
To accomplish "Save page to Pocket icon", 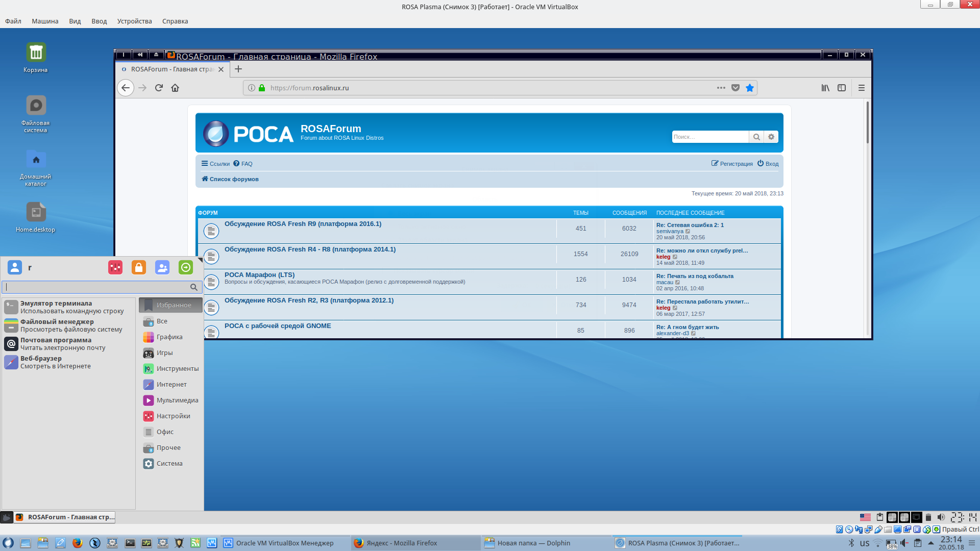I will coord(735,88).
